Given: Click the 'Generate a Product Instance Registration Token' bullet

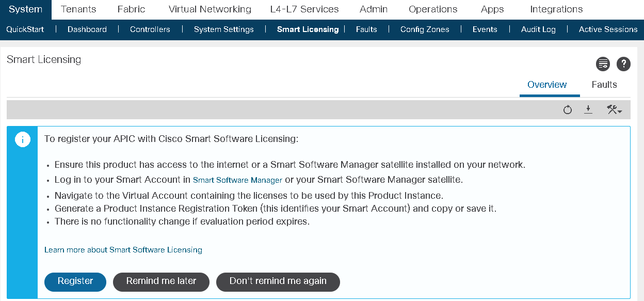Looking at the screenshot, I should coord(276,209).
